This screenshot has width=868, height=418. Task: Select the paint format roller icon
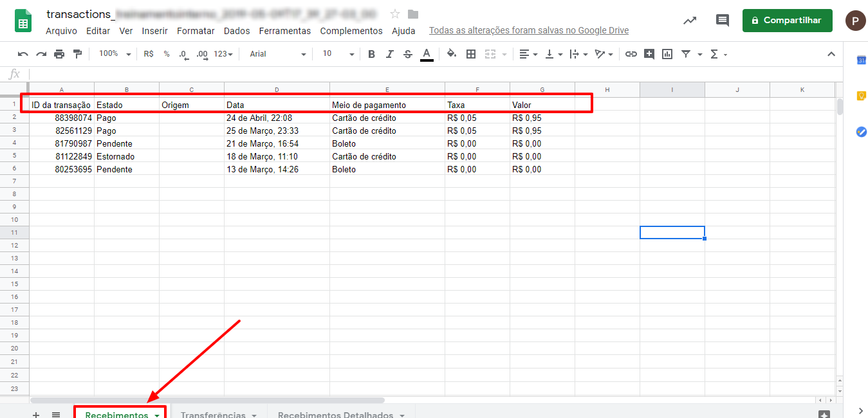click(x=77, y=54)
